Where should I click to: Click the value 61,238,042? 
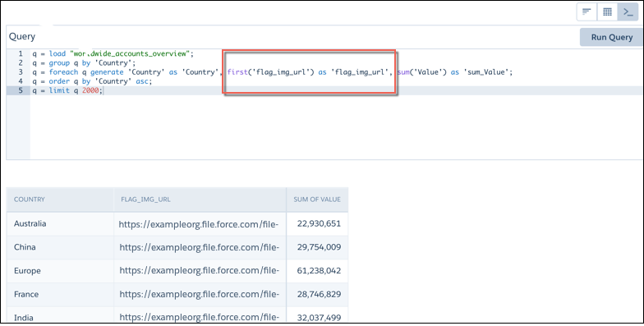319,271
